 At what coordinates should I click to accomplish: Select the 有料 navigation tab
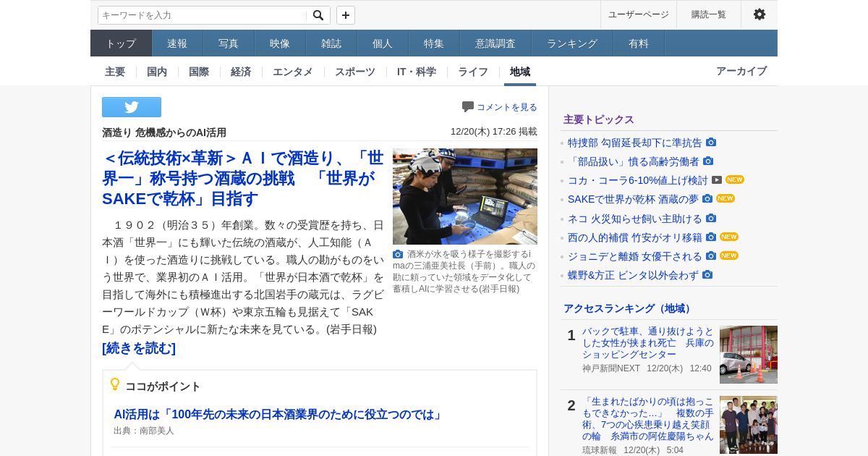point(639,43)
